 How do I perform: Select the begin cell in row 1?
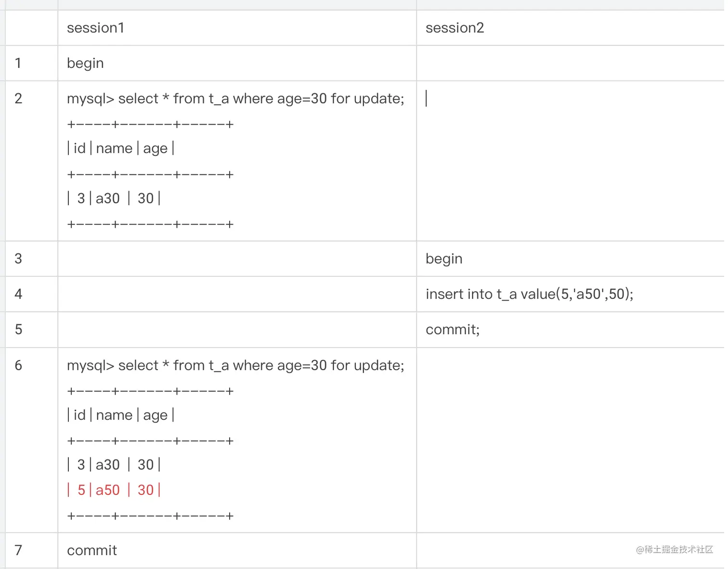pos(237,63)
